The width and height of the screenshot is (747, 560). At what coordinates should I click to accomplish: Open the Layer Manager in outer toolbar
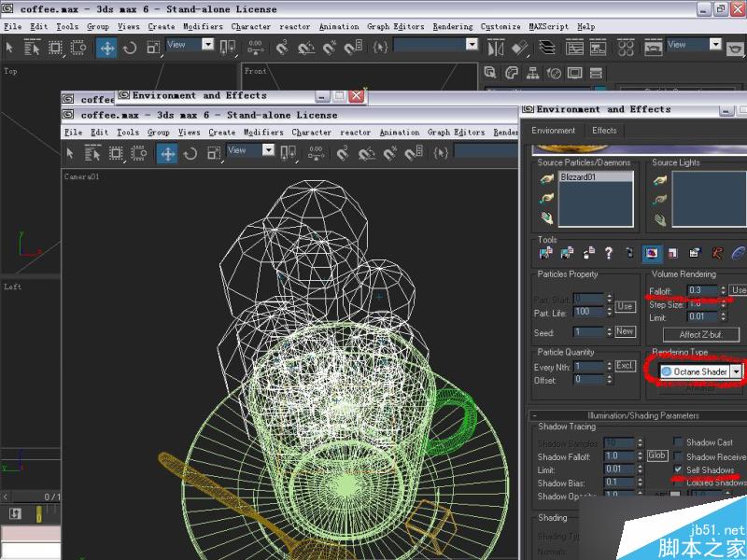click(547, 48)
